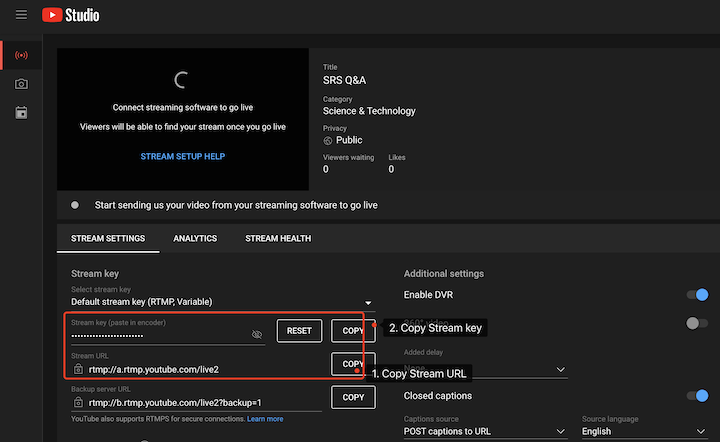Screen dimensions: 720x442
Task: Toggle the Closed captions switch
Action: click(697, 396)
